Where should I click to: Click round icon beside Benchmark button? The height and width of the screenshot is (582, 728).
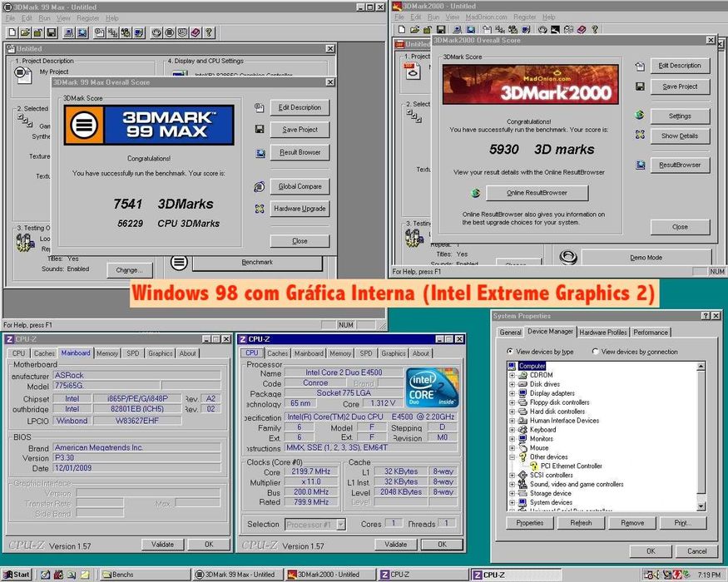pyautogui.click(x=179, y=263)
